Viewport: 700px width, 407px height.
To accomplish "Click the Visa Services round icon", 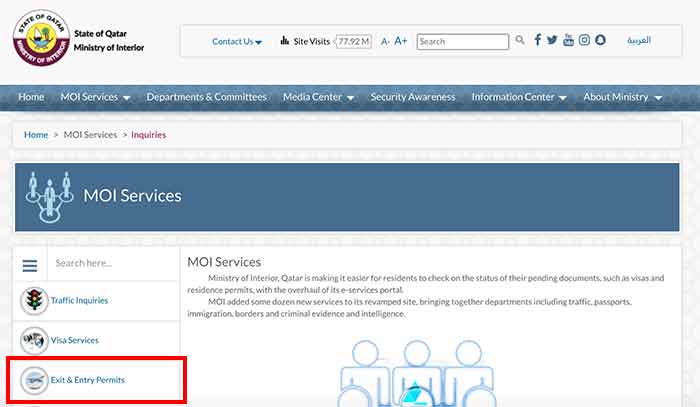I will (x=34, y=340).
